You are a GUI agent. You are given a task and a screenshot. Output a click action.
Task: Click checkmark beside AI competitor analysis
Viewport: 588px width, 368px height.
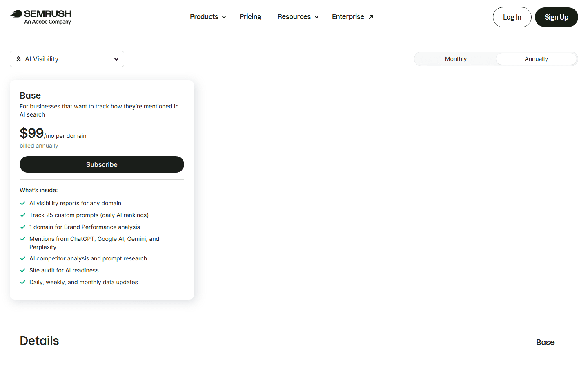tap(23, 258)
